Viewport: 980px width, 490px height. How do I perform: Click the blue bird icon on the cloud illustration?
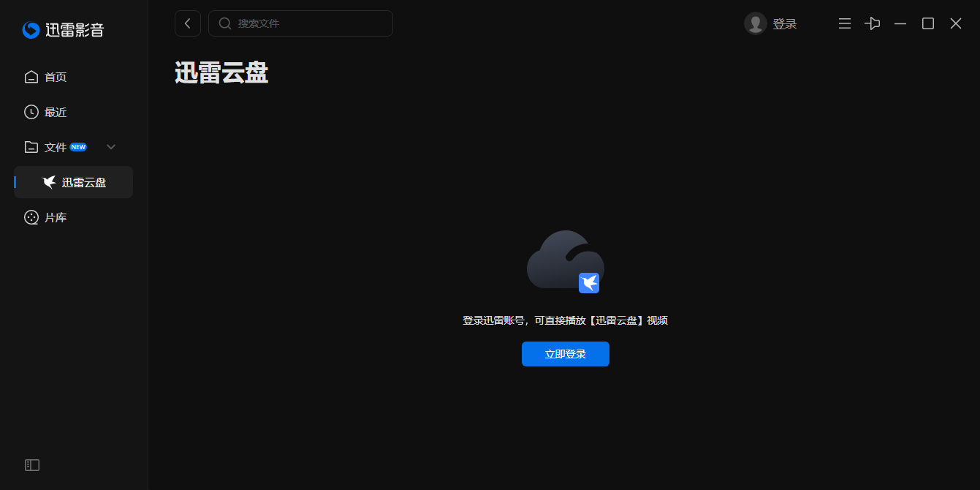click(x=590, y=284)
